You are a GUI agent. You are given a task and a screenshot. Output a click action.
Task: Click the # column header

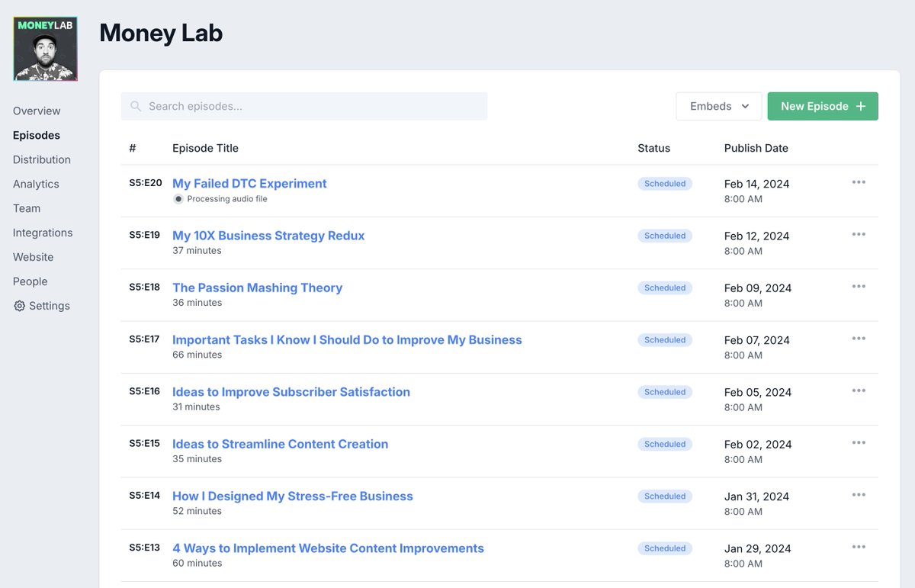pyautogui.click(x=133, y=148)
